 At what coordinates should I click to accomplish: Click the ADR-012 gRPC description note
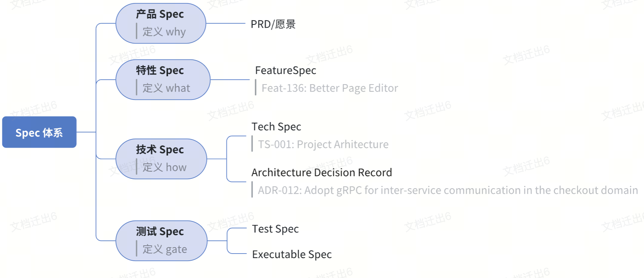coord(448,190)
